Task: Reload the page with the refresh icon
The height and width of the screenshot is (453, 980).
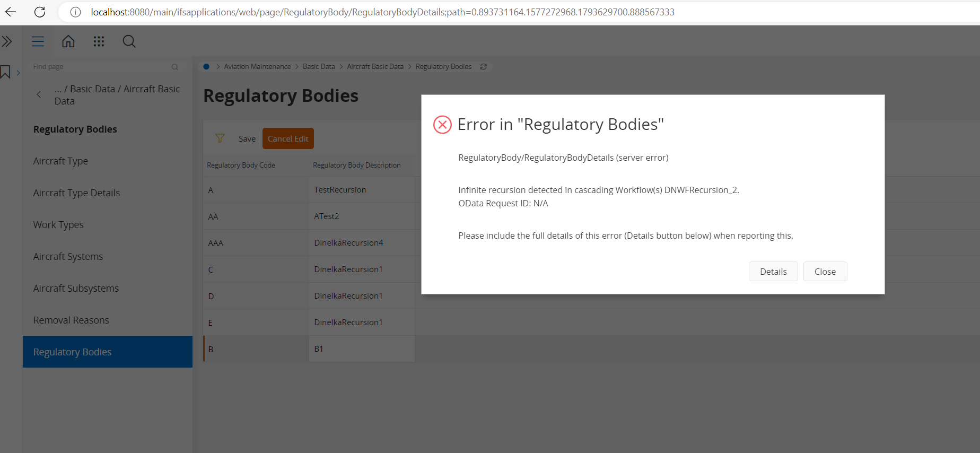Action: click(x=40, y=12)
